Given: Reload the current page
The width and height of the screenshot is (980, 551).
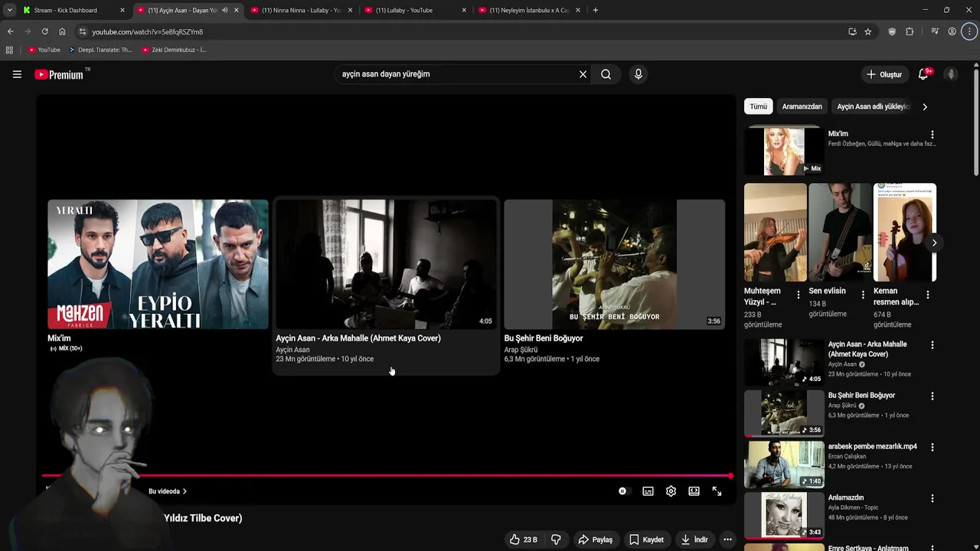Looking at the screenshot, I should 44,31.
